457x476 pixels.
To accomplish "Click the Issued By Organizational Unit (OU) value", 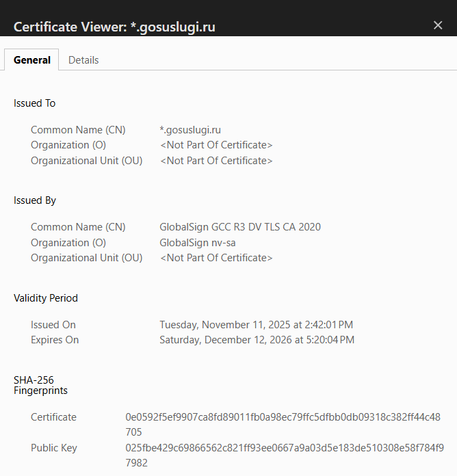I will (216, 258).
